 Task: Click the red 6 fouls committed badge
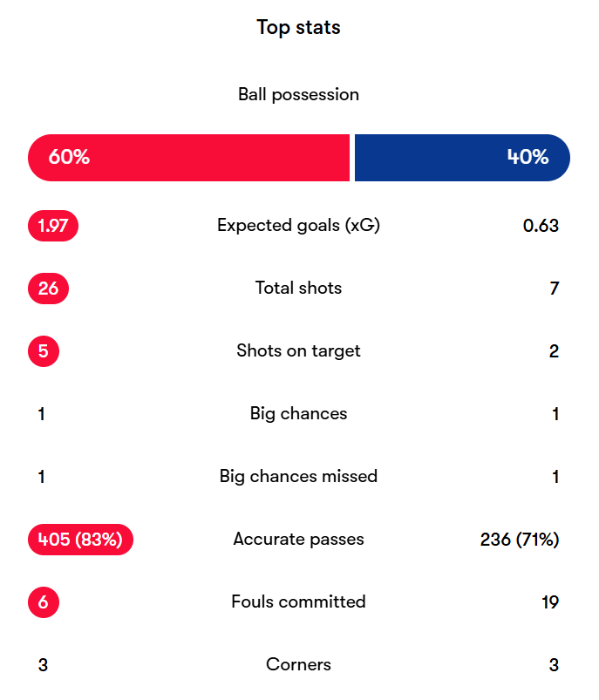[x=44, y=602]
